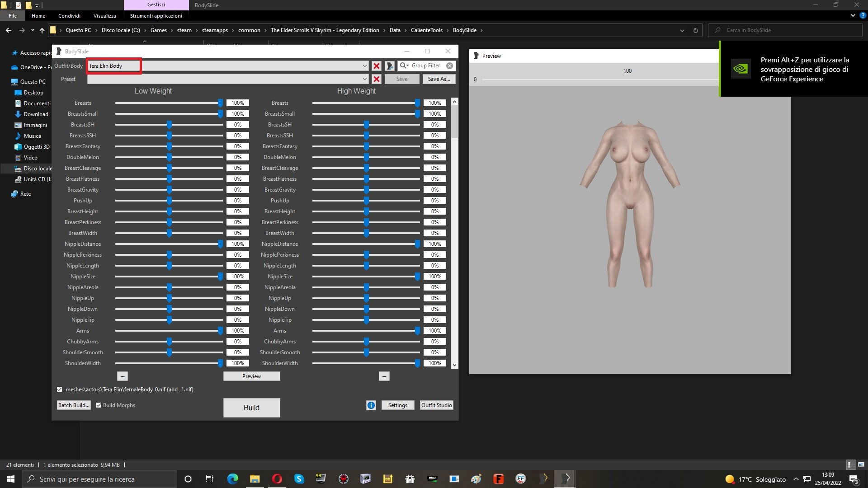Go up one folder level in Explorer
The width and height of the screenshot is (868, 488).
click(x=42, y=30)
